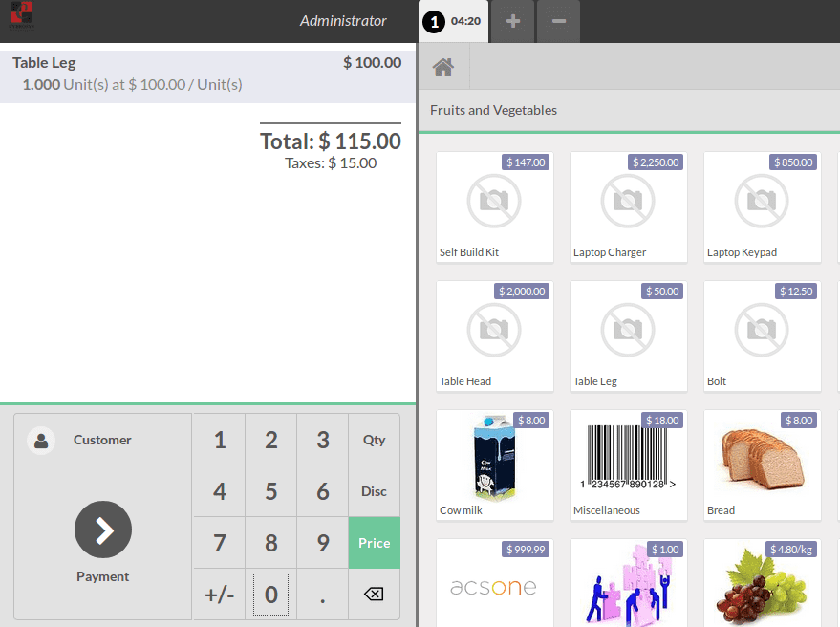Tap numpad digit 9
This screenshot has width=840, height=627.
click(x=322, y=543)
